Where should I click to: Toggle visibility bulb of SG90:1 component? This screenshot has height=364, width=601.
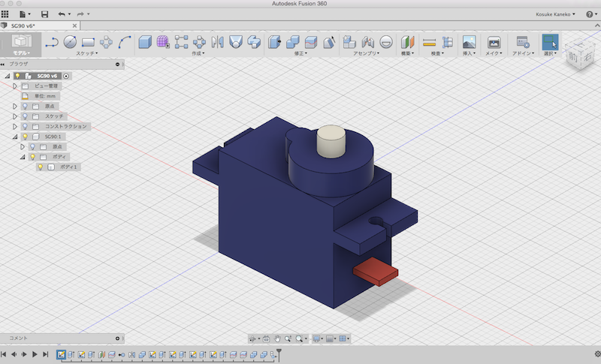[25, 137]
